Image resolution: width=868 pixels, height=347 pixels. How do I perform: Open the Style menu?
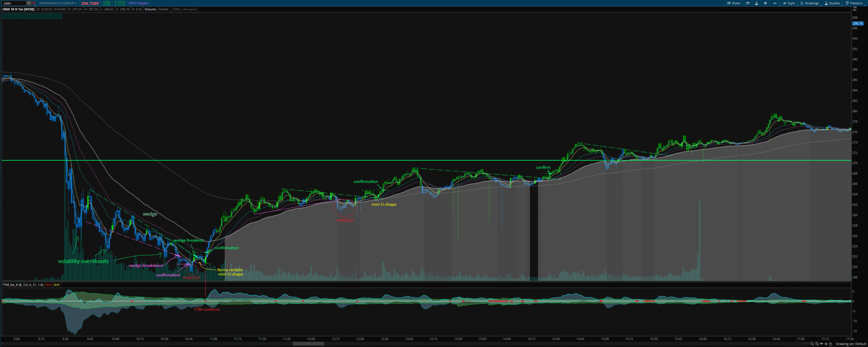(x=789, y=3)
